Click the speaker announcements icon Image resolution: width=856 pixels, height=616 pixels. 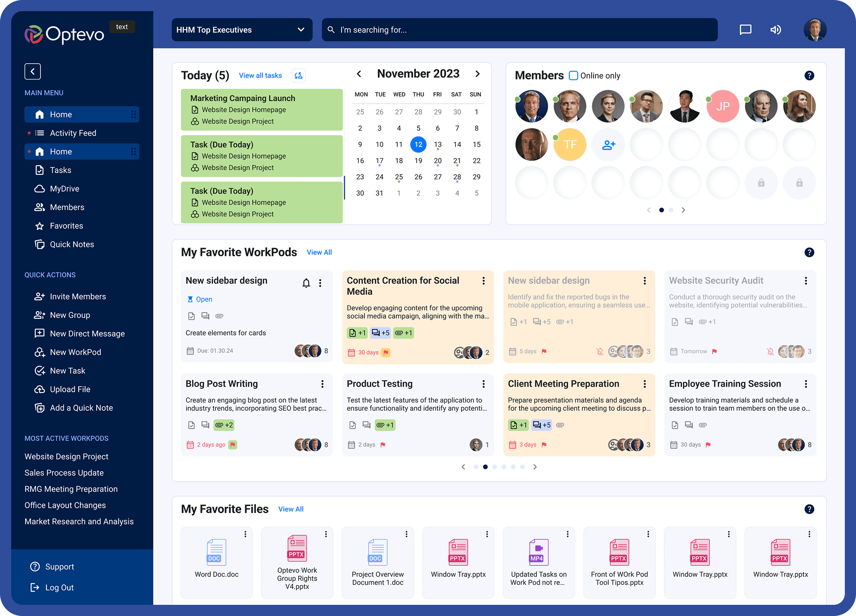click(x=776, y=30)
